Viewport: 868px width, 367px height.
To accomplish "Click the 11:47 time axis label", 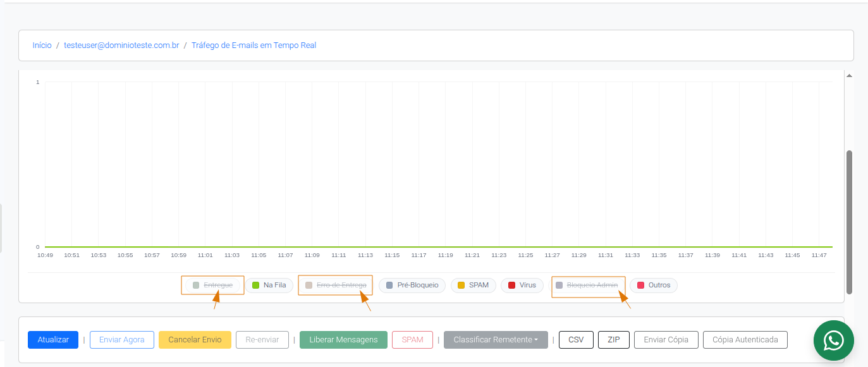I will [819, 255].
